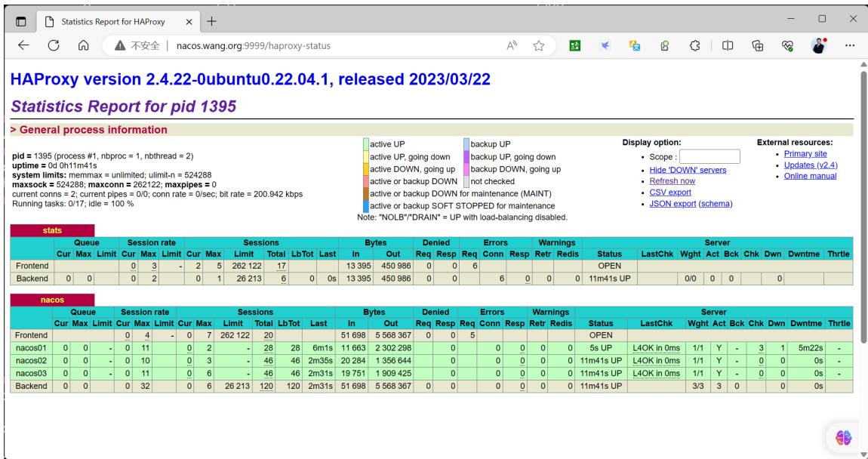Click the pid 1395 heading
The height and width of the screenshot is (459, 868).
124,106
